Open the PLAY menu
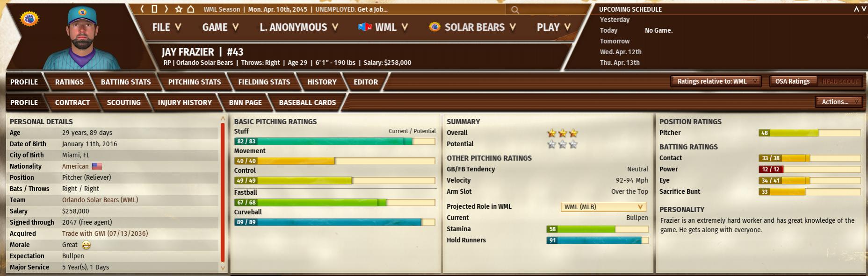868x276 pixels. point(554,27)
